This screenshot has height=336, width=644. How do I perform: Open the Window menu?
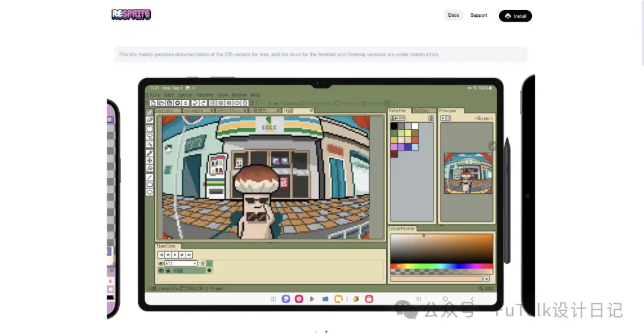point(239,95)
